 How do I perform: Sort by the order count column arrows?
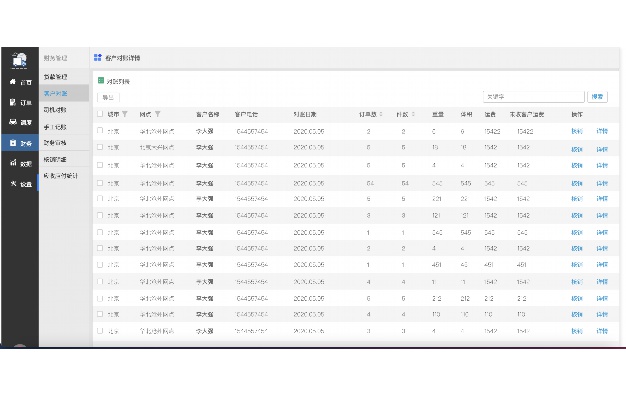[381, 114]
